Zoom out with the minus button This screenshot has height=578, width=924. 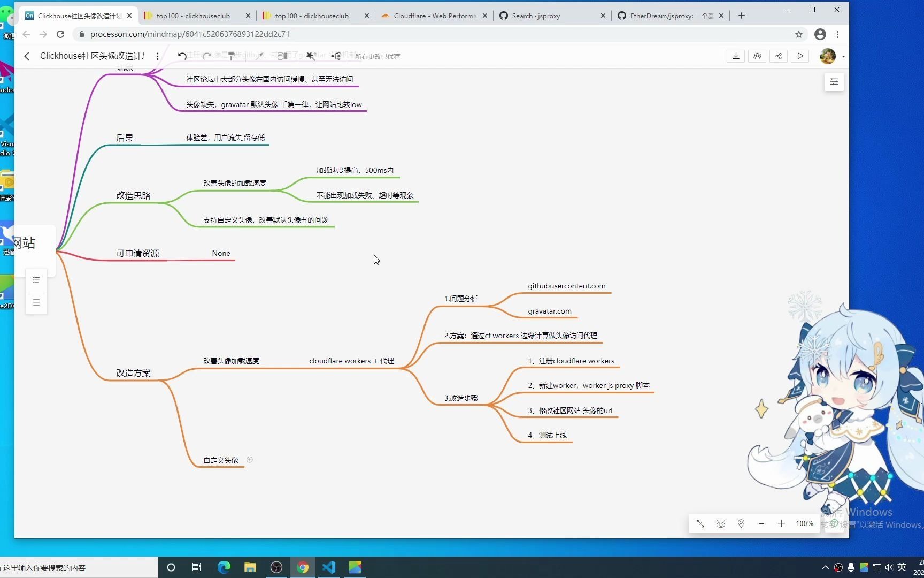[761, 523]
